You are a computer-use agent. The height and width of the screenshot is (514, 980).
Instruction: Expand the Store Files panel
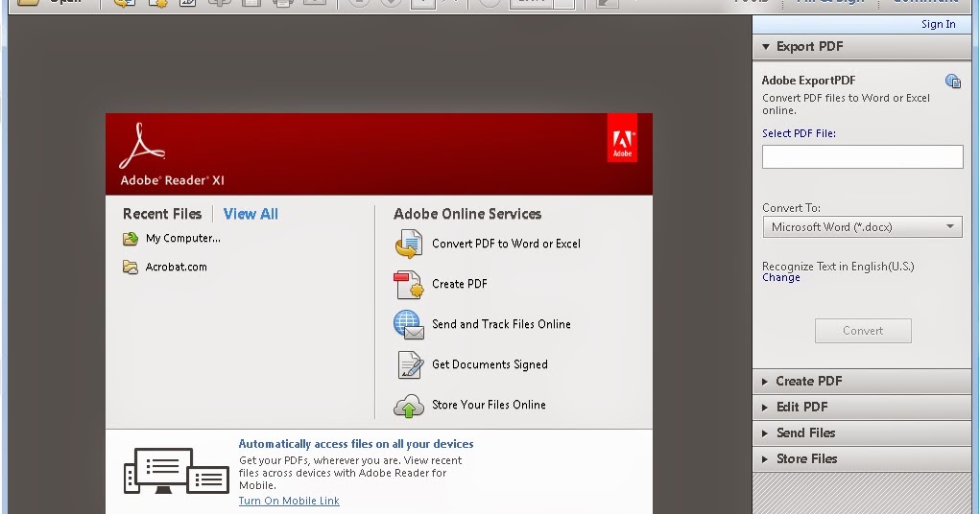pos(862,459)
